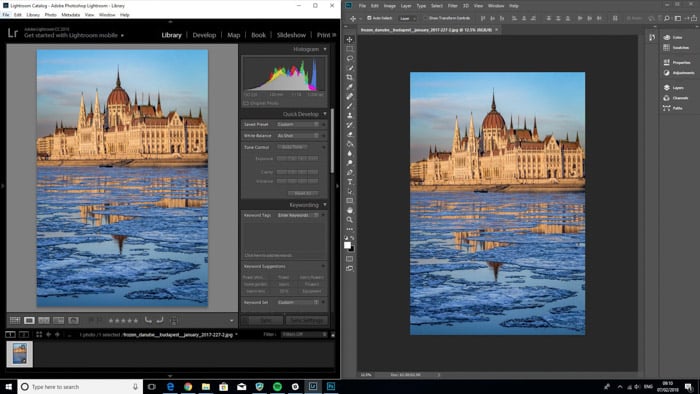Image resolution: width=700 pixels, height=394 pixels.
Task: Pick the Hand tool in Photoshop
Action: (x=350, y=210)
